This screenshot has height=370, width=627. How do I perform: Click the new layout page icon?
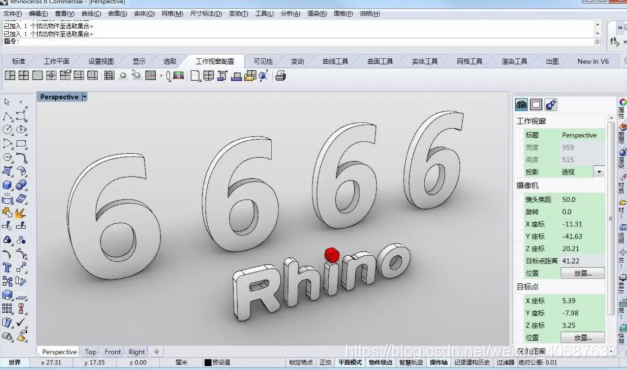coord(195,76)
